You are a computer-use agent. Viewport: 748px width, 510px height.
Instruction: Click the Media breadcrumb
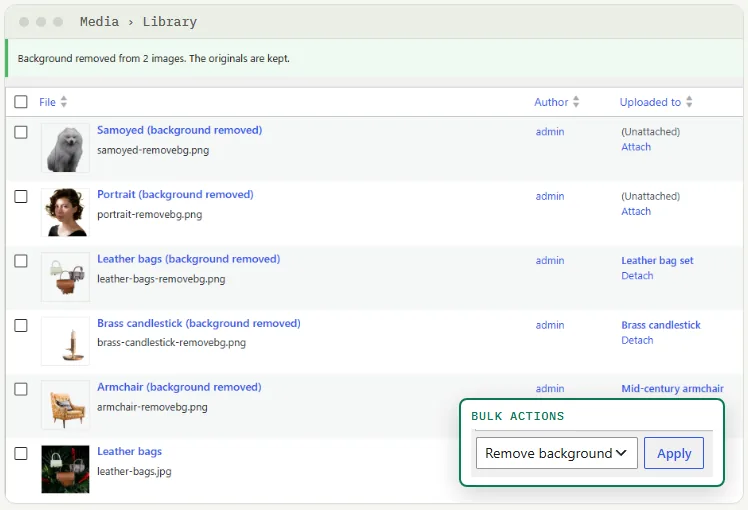pyautogui.click(x=99, y=22)
